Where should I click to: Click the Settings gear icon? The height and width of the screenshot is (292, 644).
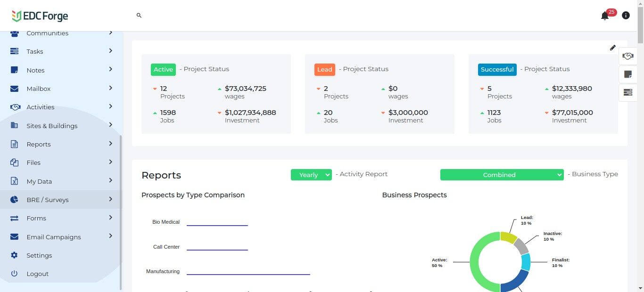[x=15, y=255]
